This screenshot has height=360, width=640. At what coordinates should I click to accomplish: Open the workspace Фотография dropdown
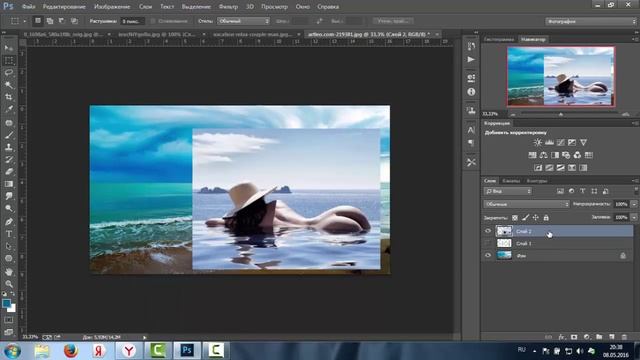coord(591,21)
